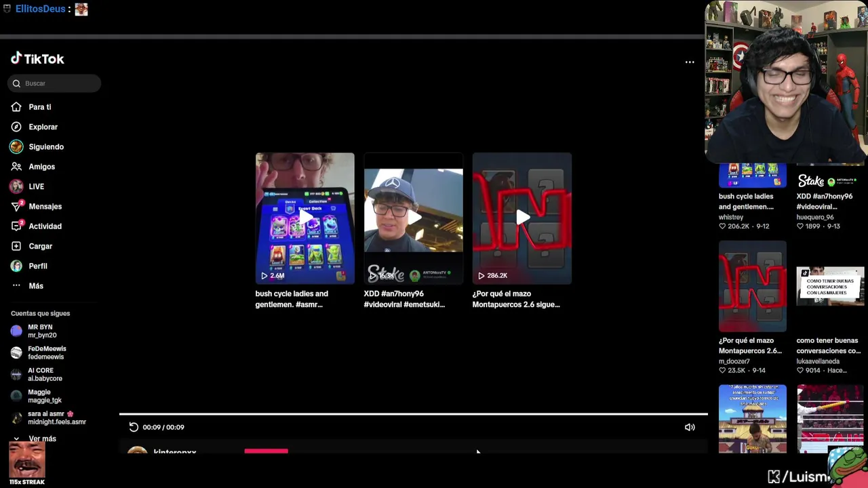Open Maggie followed account
Image resolution: width=868 pixels, height=488 pixels.
point(45,396)
